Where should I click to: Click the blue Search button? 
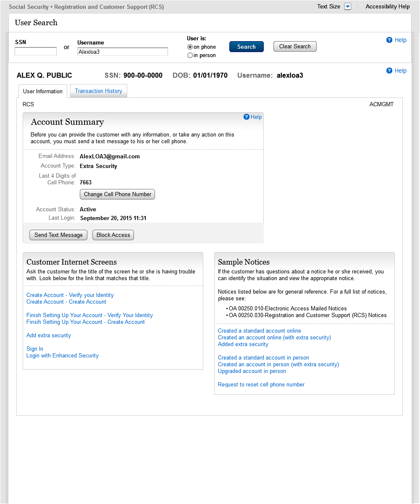[247, 47]
